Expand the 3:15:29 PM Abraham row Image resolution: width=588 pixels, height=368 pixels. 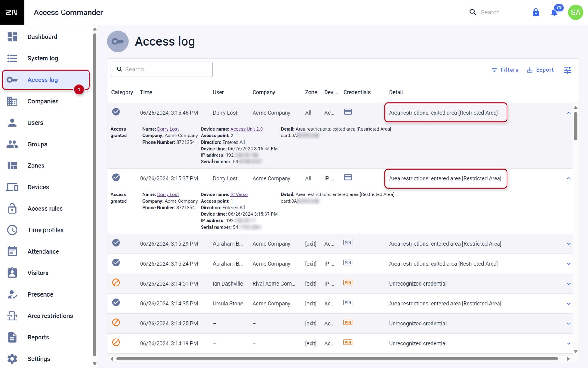click(569, 244)
